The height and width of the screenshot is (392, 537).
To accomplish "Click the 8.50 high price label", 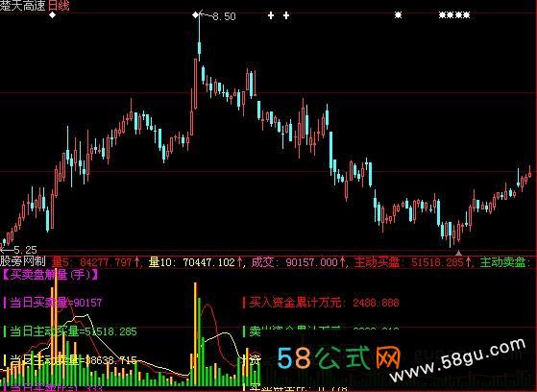I will tap(224, 16).
